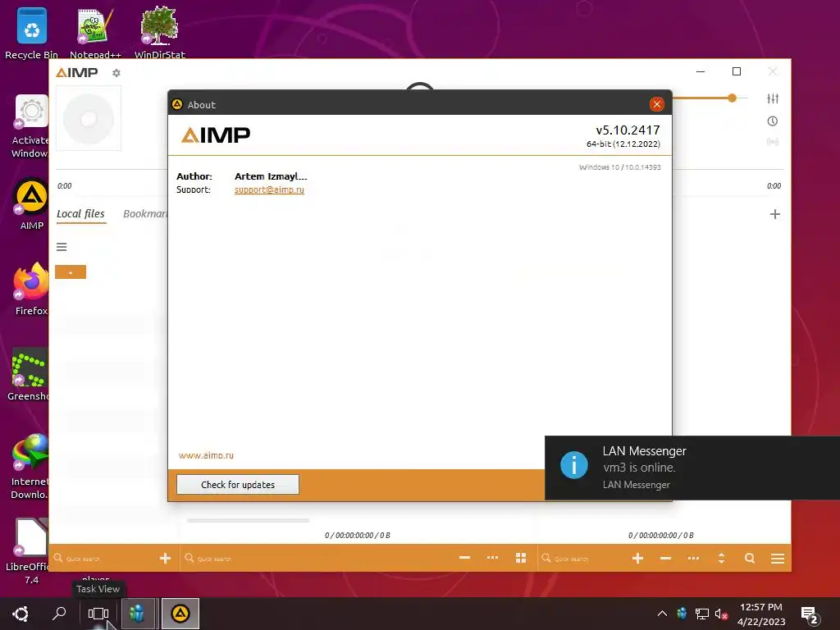Add a new playlist tab with plus

coord(774,214)
